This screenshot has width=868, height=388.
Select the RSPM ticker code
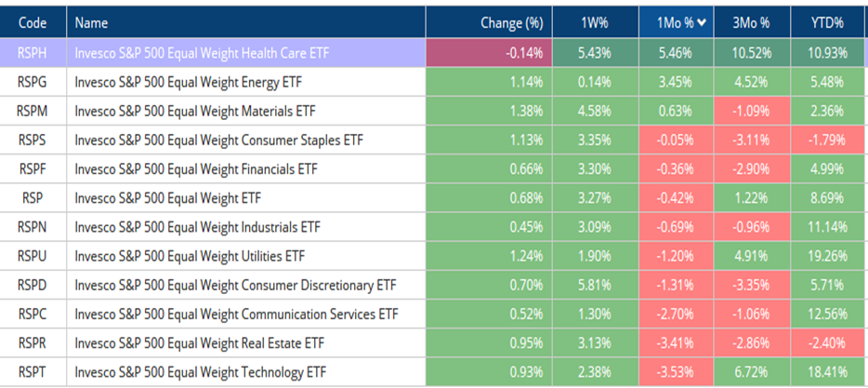(33, 111)
